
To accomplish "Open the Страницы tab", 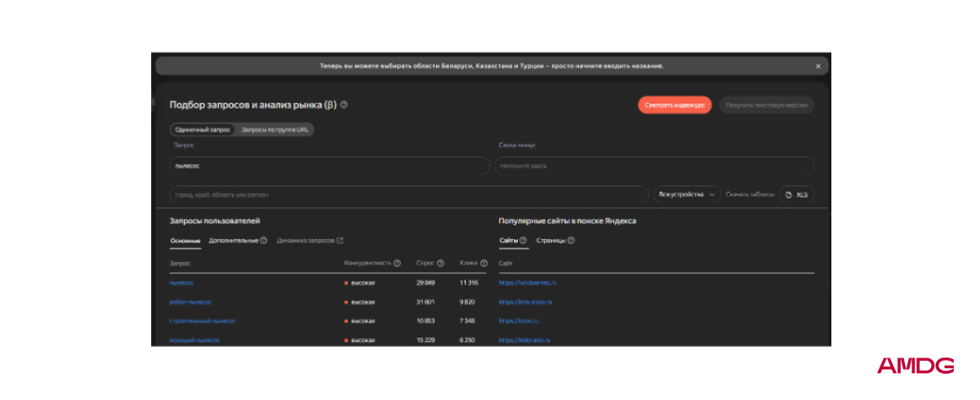I will [x=551, y=241].
